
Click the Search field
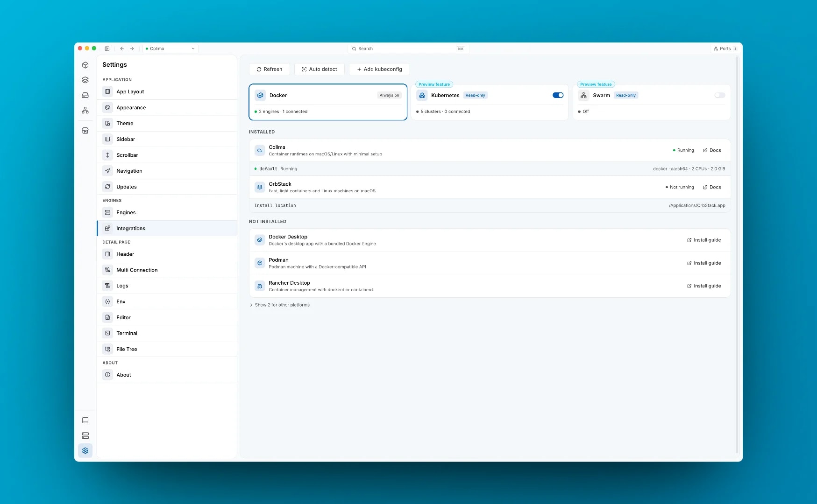pos(408,49)
